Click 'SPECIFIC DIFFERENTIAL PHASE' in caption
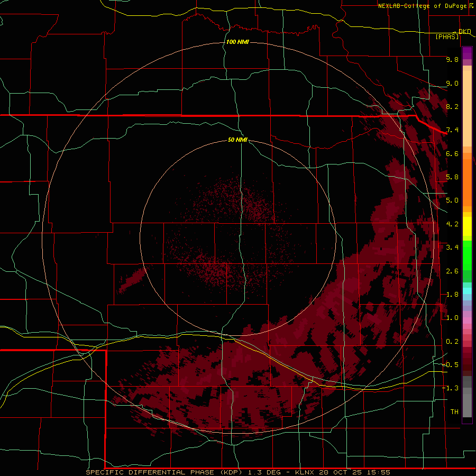476x476 pixels. coord(151,472)
